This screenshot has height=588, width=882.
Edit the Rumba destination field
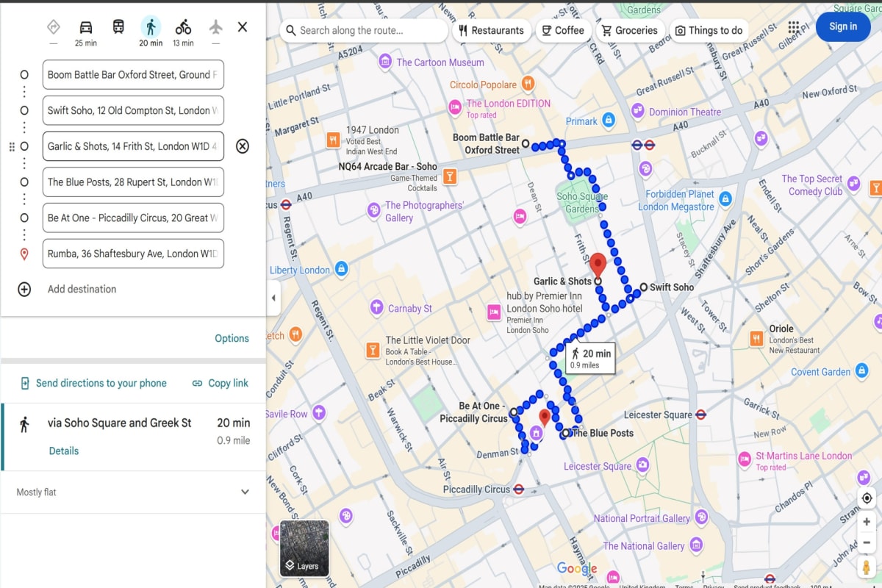(x=133, y=254)
